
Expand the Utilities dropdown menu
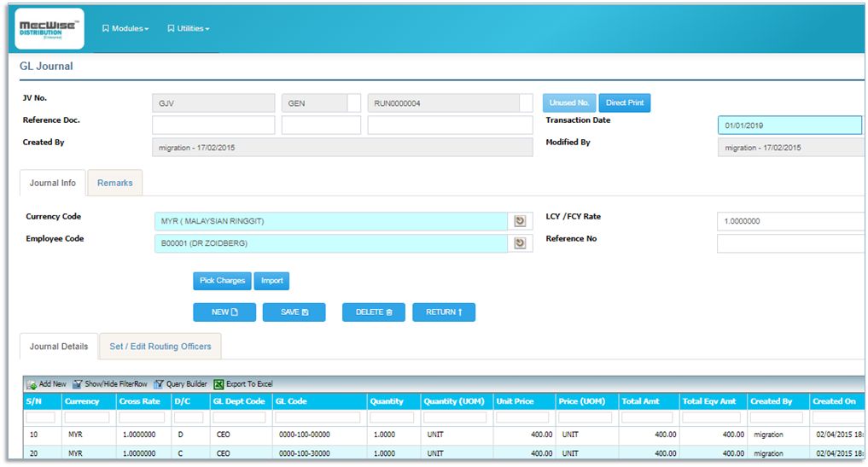click(189, 29)
